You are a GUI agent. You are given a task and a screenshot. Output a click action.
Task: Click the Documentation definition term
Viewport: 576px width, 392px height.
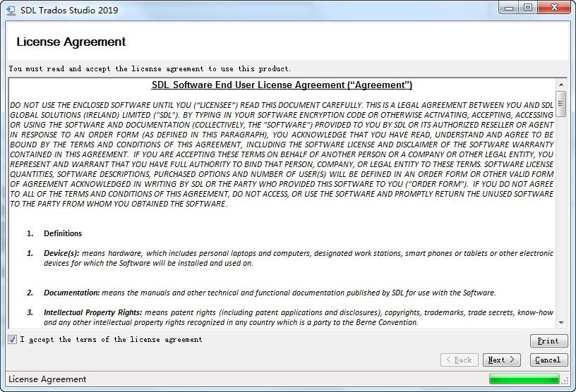71,293
